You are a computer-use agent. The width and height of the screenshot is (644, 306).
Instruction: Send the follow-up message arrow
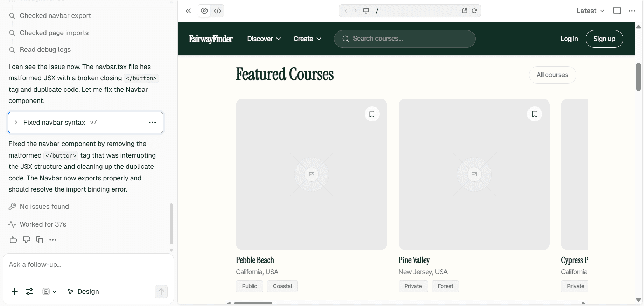(161, 292)
